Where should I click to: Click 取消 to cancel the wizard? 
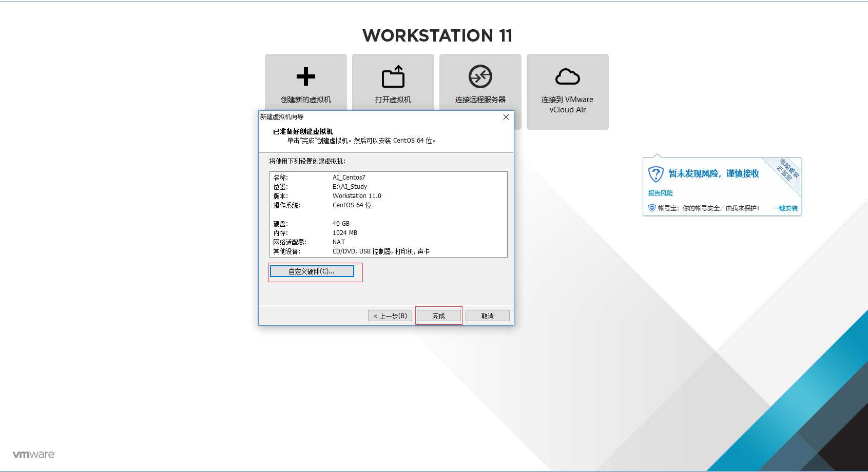pos(488,316)
